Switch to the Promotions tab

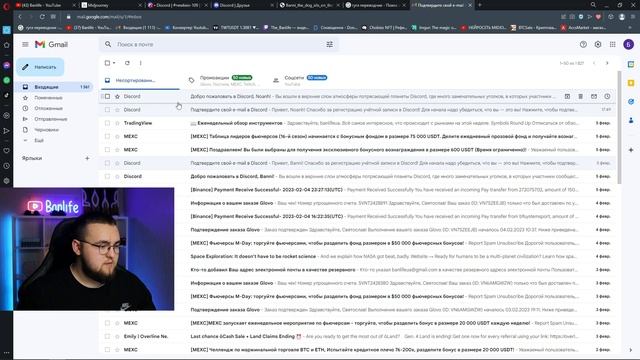(x=223, y=80)
